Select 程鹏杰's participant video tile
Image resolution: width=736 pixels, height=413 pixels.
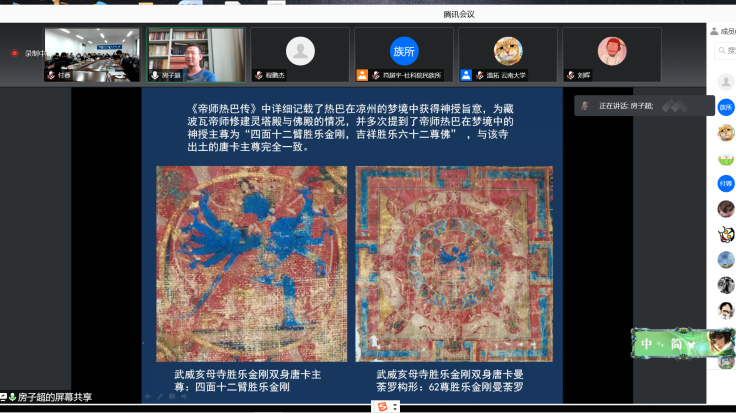coord(300,54)
